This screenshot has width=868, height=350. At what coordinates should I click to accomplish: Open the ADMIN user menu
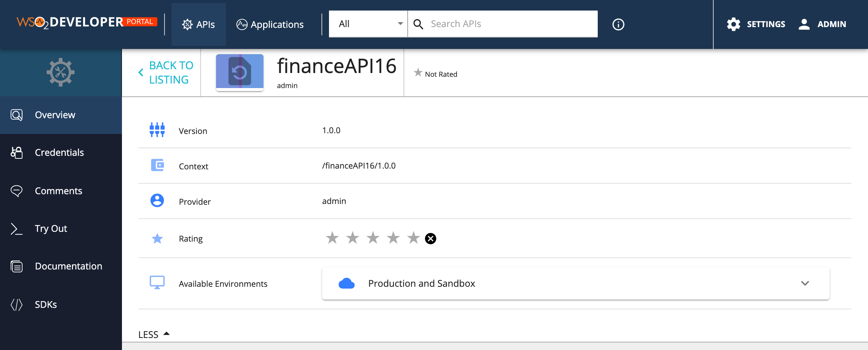[x=822, y=24]
